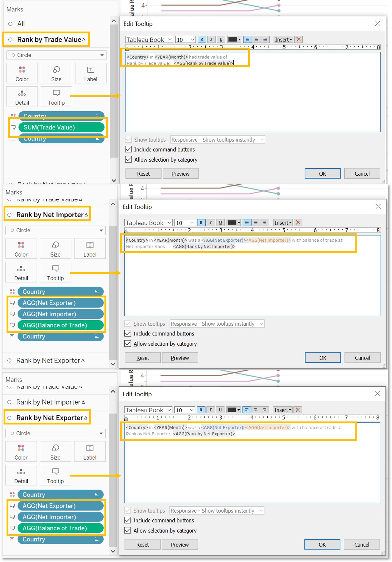Toggle Underline in the bottom Edit Tooltip dialog
The height and width of the screenshot is (562, 392).
click(220, 410)
